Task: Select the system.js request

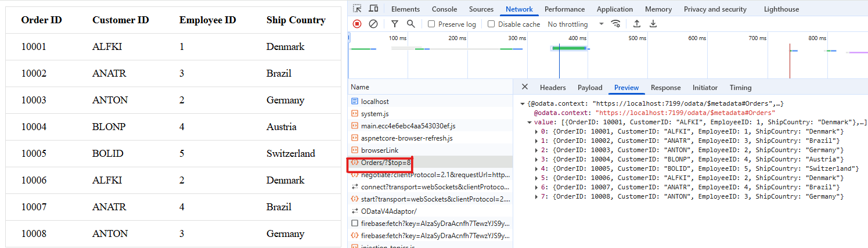Action: coord(374,113)
